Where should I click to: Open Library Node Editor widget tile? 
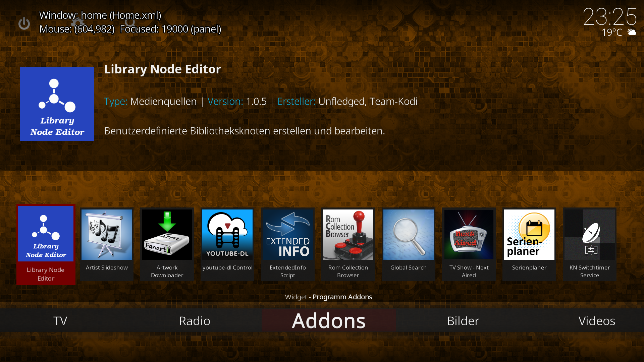tap(46, 244)
